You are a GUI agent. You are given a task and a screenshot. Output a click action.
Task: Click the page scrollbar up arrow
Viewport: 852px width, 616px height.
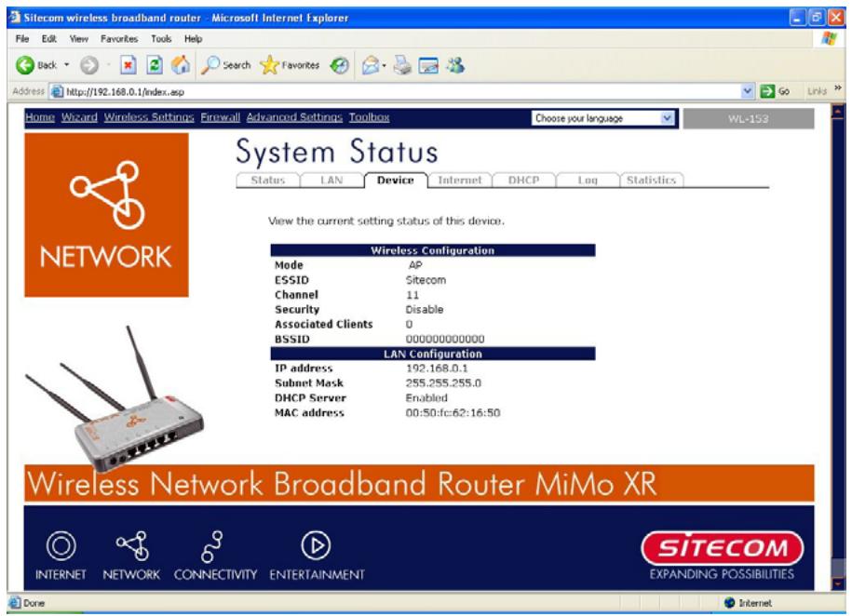click(837, 112)
